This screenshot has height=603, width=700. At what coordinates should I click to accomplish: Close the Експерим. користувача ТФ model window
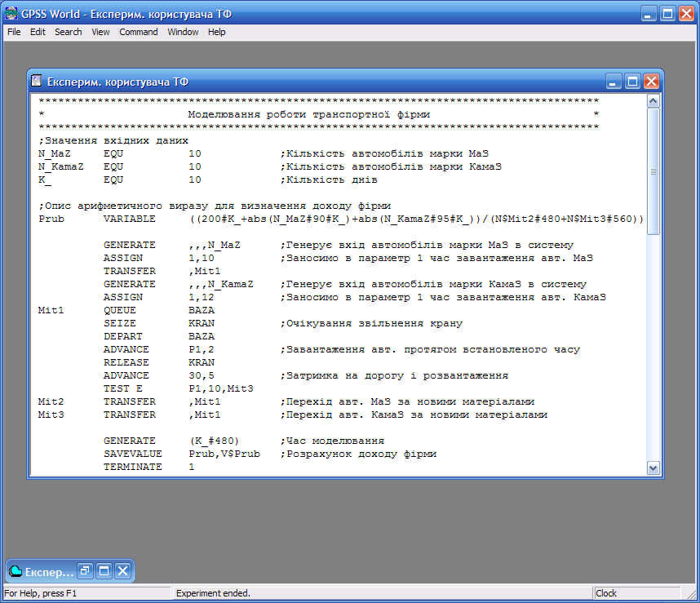click(651, 82)
